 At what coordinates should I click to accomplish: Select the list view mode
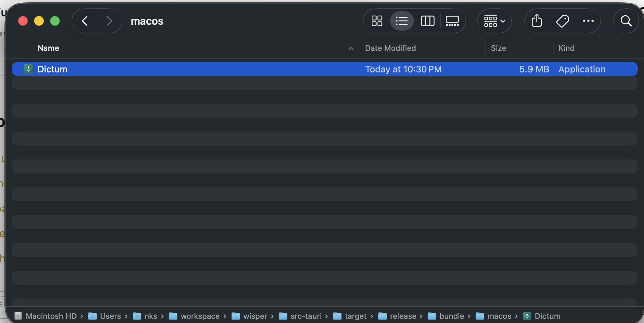(402, 21)
